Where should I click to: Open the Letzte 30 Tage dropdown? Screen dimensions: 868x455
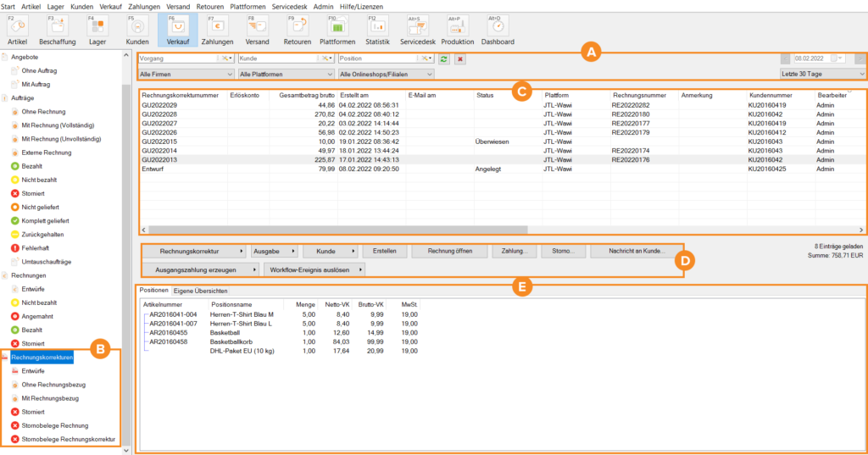821,75
